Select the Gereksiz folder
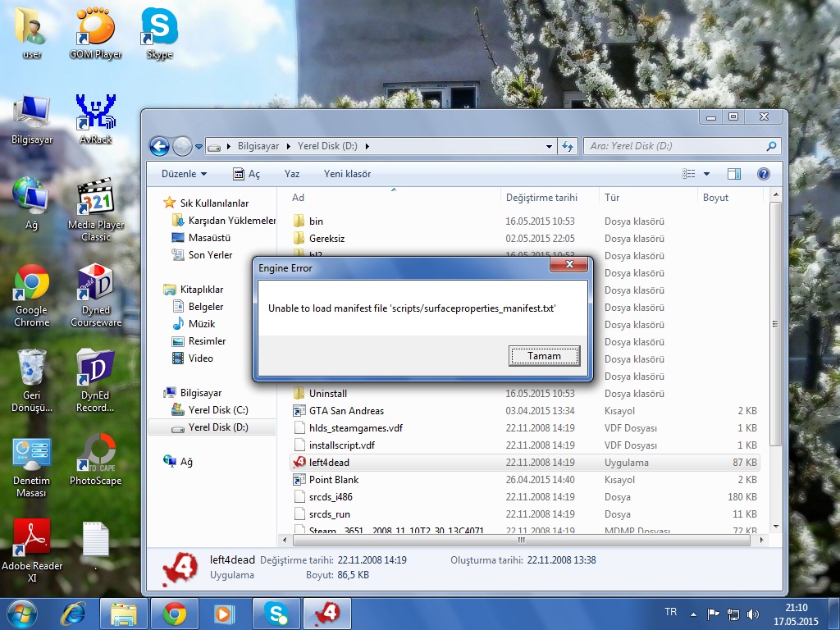This screenshot has width=840, height=630. pos(326,239)
